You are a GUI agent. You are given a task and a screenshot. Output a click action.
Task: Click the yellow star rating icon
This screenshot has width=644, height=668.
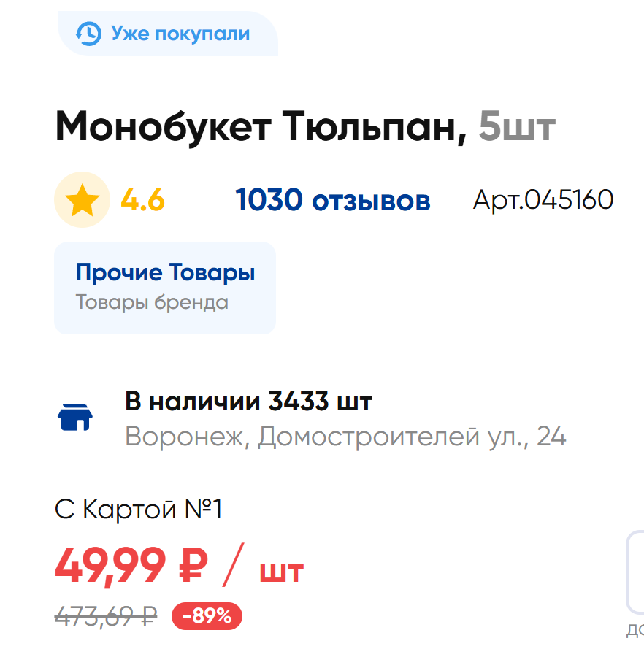coord(83,200)
